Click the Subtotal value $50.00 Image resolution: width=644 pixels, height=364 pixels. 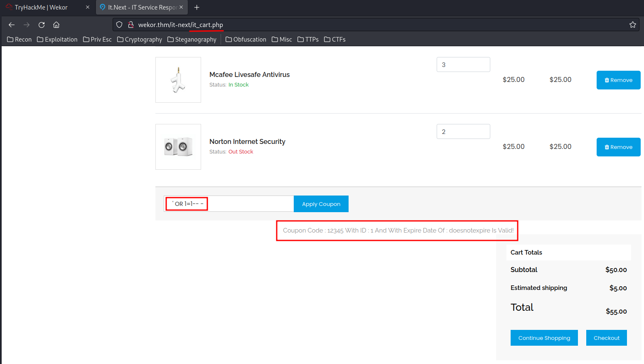(x=616, y=270)
